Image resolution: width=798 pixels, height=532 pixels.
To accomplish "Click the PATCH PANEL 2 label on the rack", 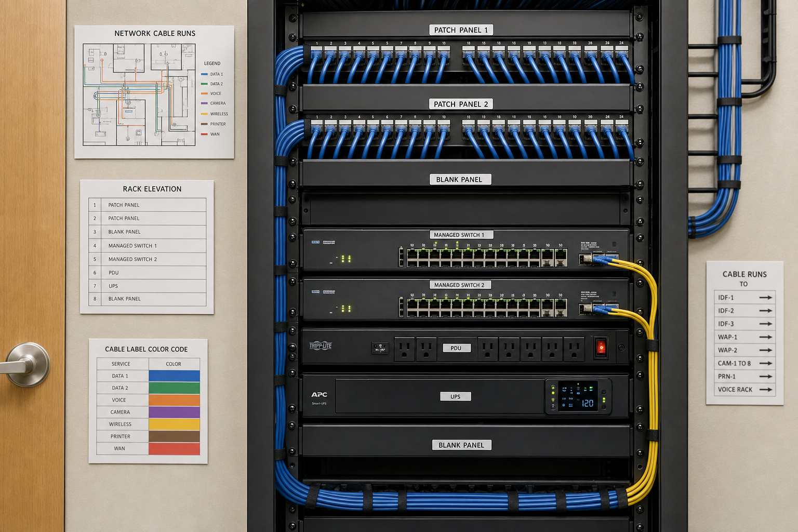I will tap(461, 104).
